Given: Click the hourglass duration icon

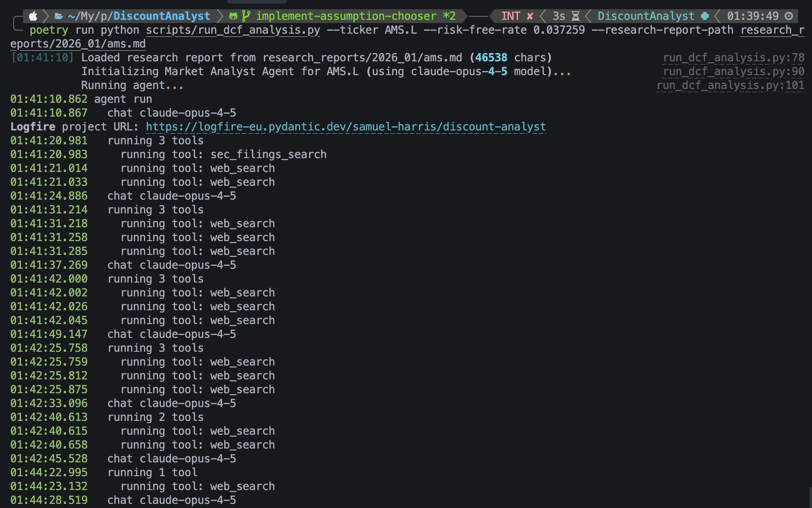Looking at the screenshot, I should [x=575, y=16].
